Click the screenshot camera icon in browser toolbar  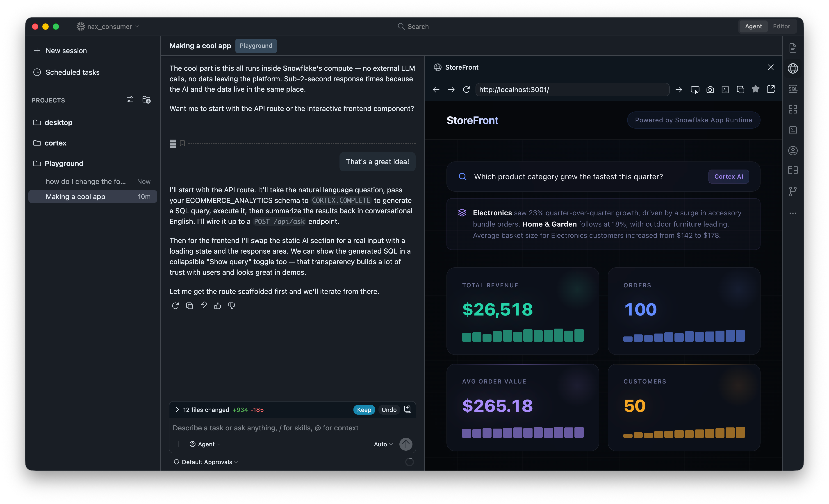point(710,89)
